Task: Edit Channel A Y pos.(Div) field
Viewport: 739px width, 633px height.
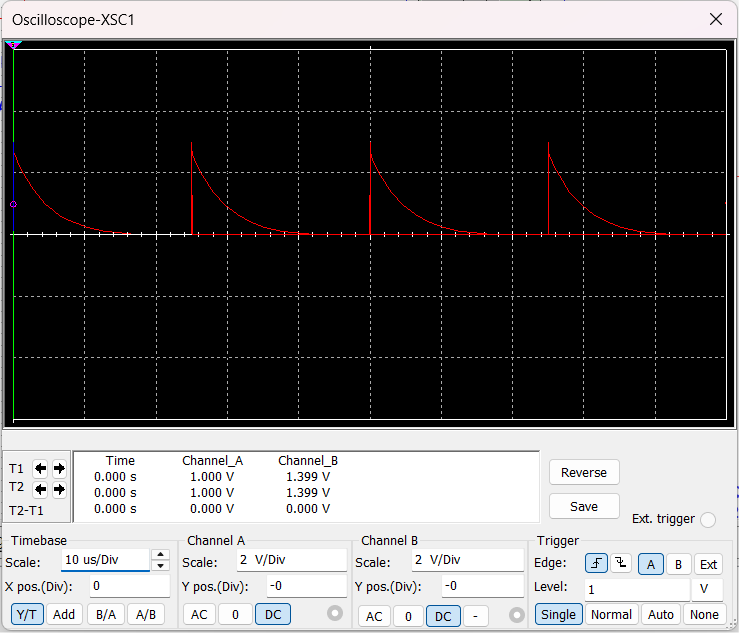Action: pyautogui.click(x=307, y=586)
